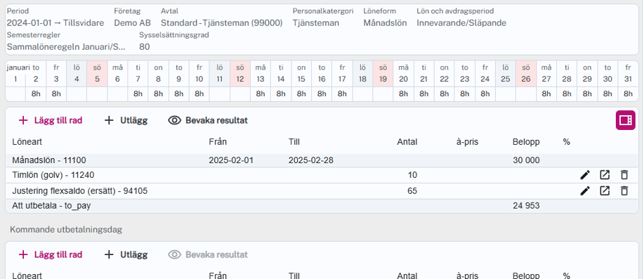Toggle the magenta side panel icon
Image resolution: width=644 pixels, height=279 pixels.
point(625,120)
